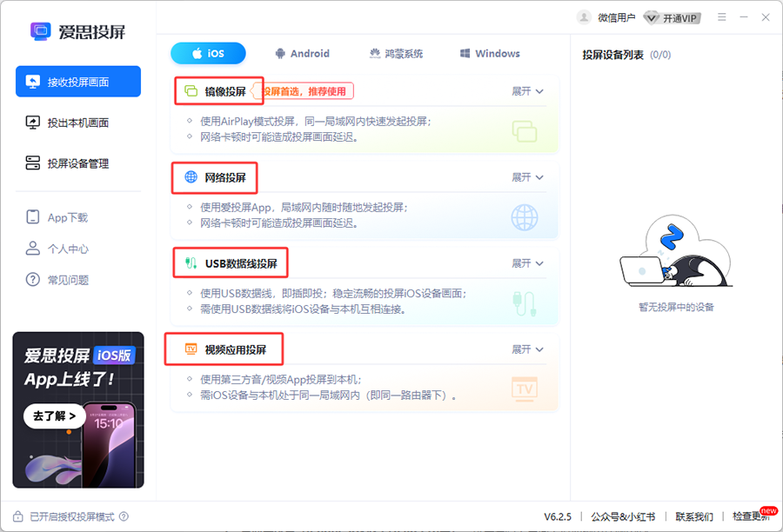Open 投屏设备管理 in the sidebar

(78, 163)
